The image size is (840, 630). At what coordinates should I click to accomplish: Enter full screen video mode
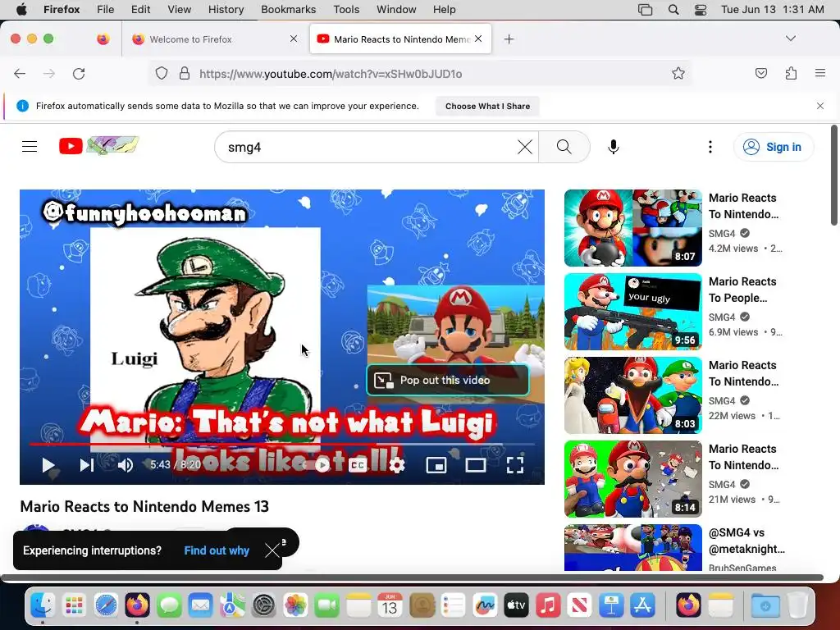pyautogui.click(x=515, y=465)
